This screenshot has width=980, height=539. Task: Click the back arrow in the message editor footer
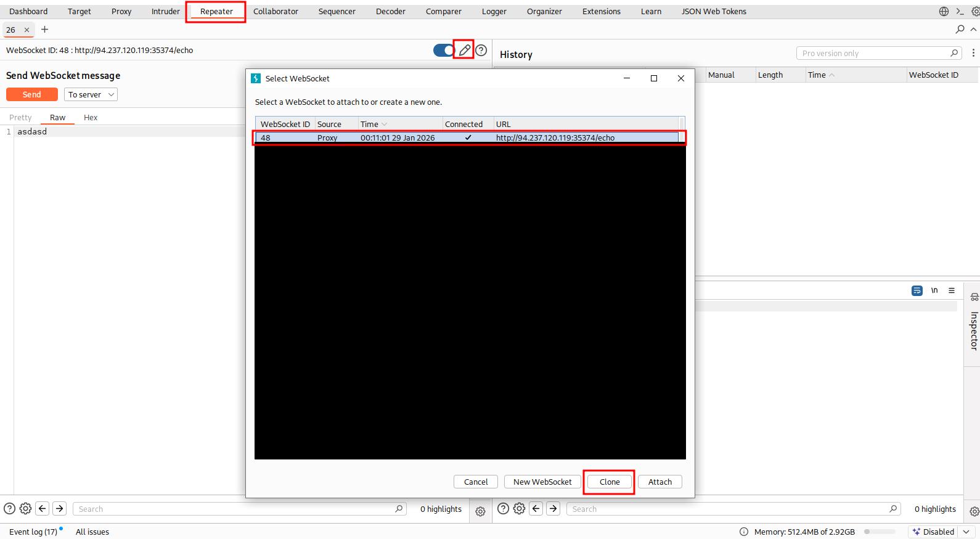click(x=43, y=508)
